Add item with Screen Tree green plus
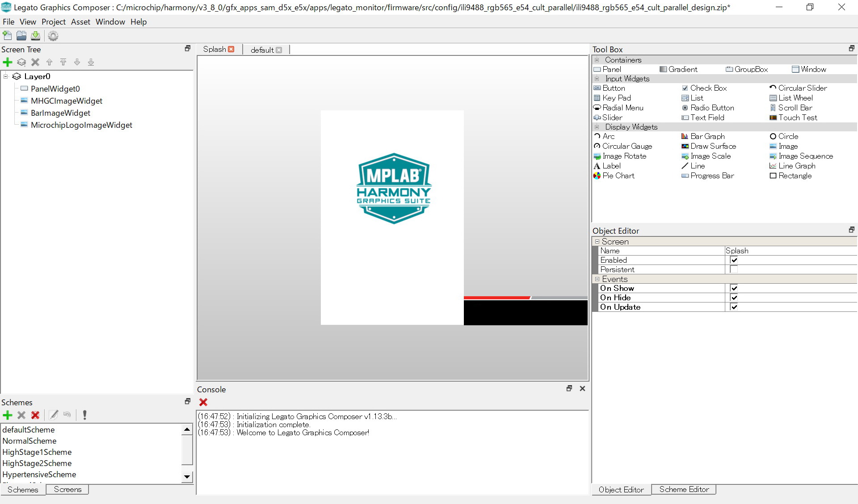Screen dimensions: 858x504 point(8,62)
